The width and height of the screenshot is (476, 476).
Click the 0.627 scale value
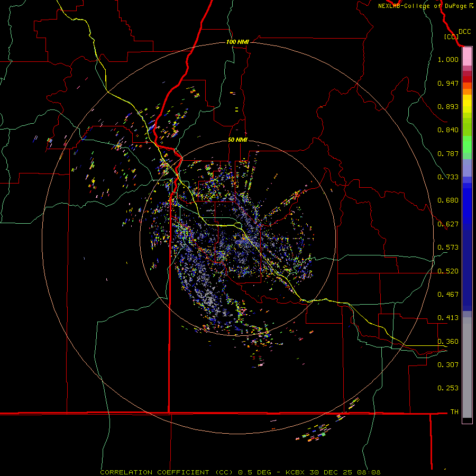[x=448, y=224]
